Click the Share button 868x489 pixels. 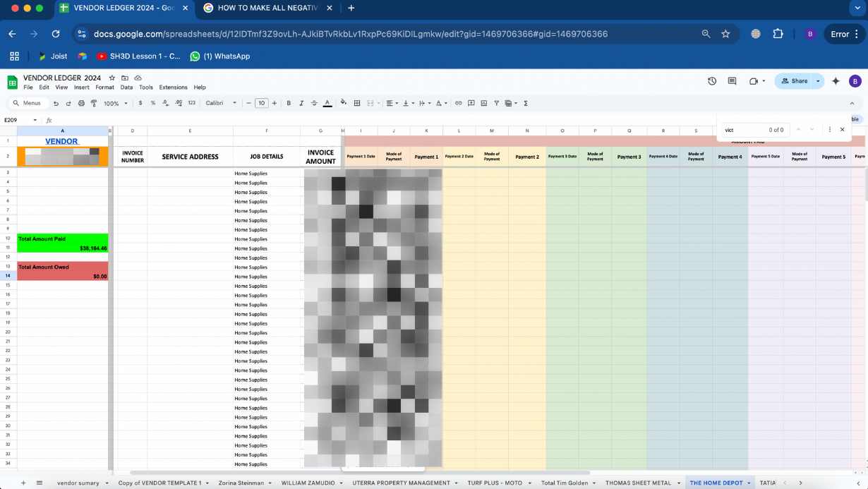[x=795, y=81]
